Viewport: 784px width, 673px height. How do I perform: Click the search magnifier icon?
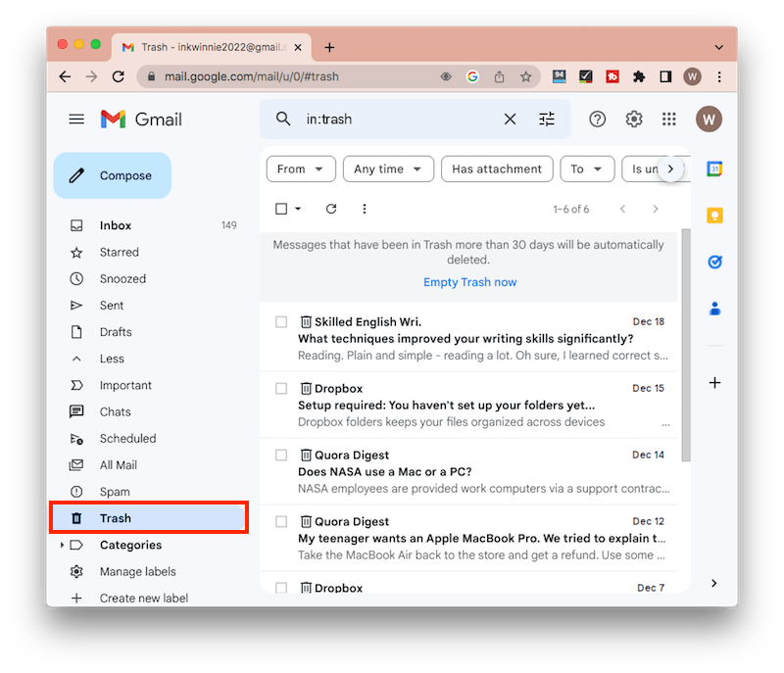[x=283, y=119]
